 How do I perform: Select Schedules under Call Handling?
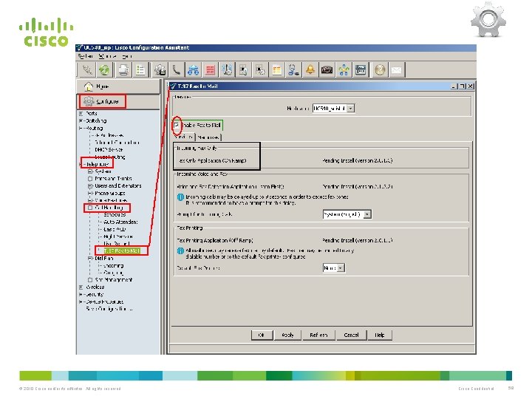(x=115, y=215)
